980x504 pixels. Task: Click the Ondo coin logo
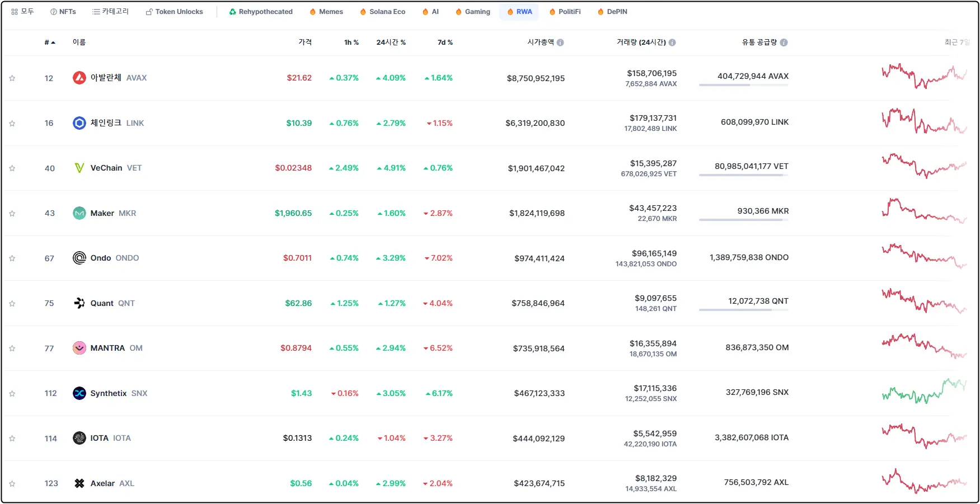[79, 258]
